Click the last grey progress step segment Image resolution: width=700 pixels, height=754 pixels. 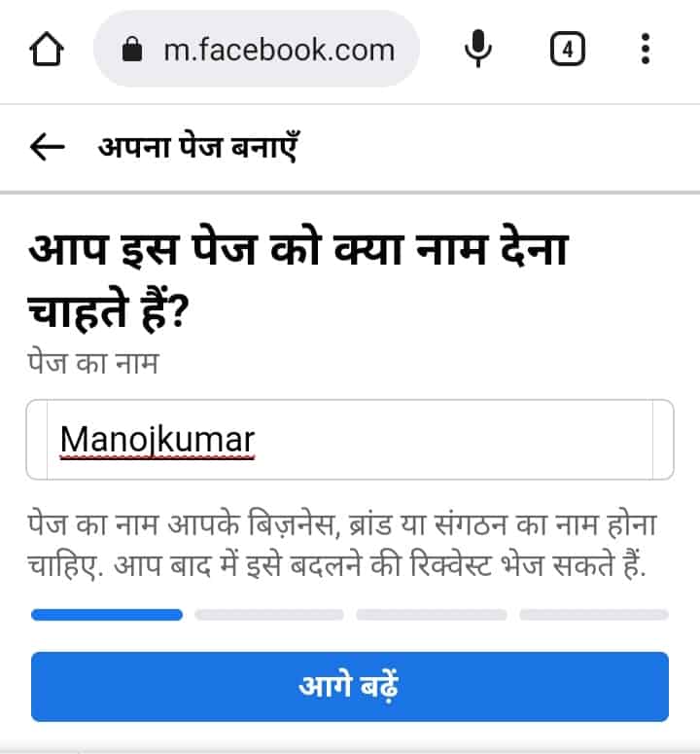[594, 615]
